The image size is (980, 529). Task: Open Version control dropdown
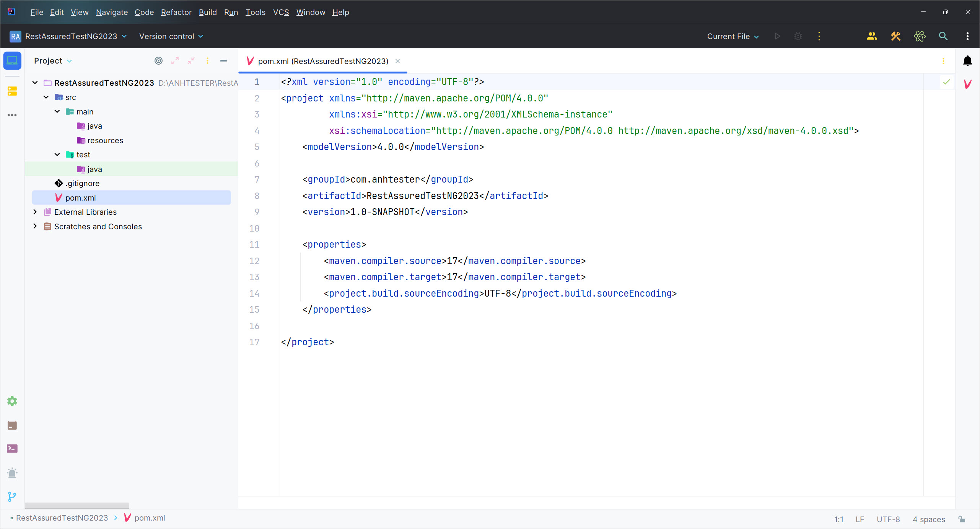click(x=171, y=36)
